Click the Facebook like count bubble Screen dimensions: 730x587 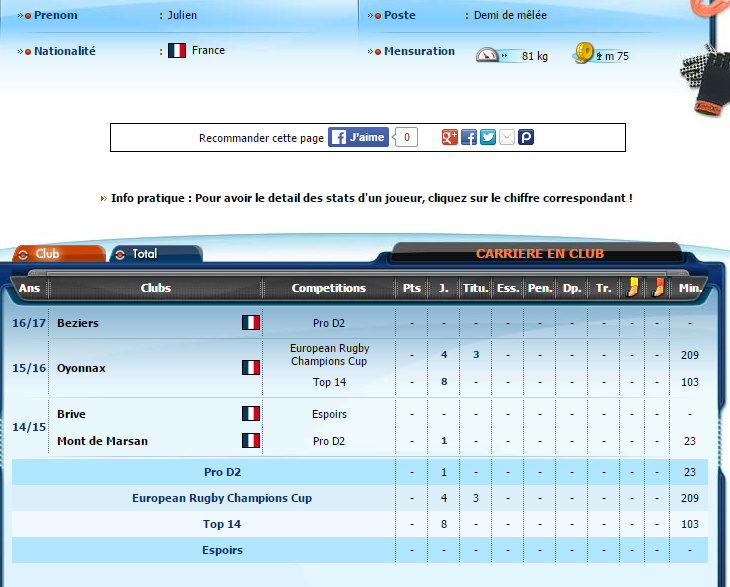(406, 137)
